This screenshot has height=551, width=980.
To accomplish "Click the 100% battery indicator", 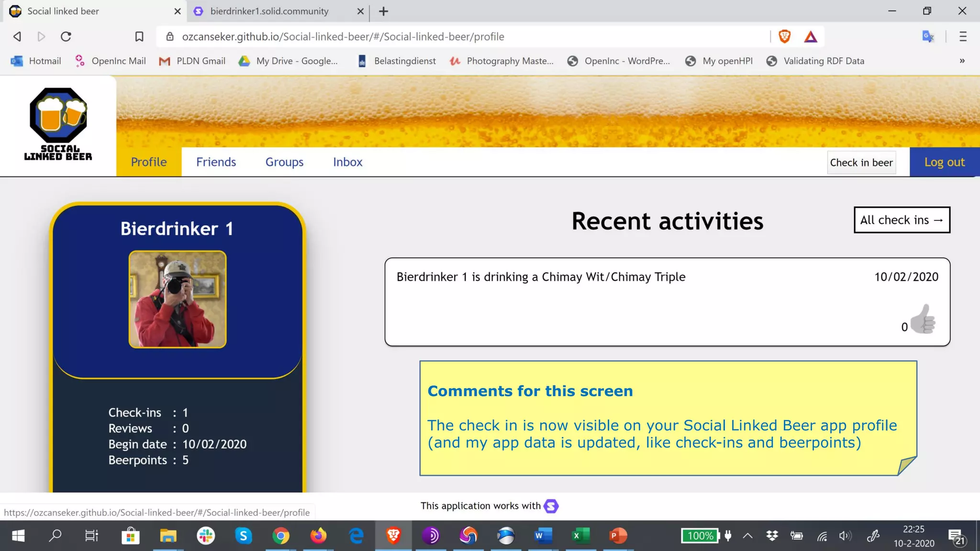I will click(x=701, y=536).
